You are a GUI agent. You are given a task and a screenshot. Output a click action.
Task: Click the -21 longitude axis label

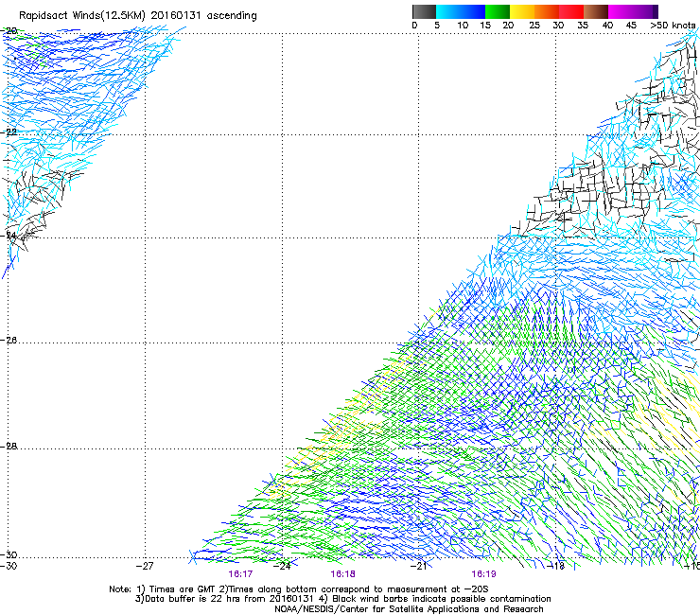419,566
